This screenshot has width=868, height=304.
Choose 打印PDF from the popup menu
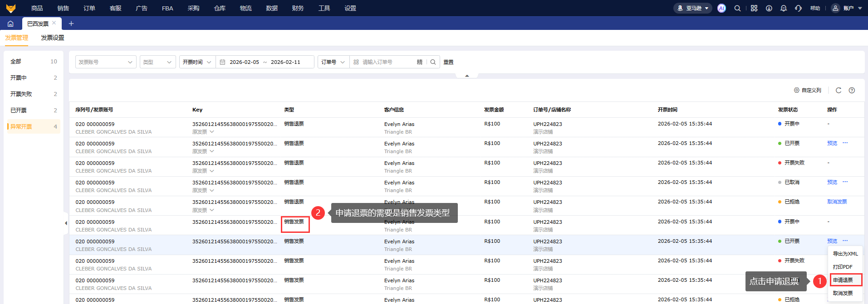click(x=845, y=267)
